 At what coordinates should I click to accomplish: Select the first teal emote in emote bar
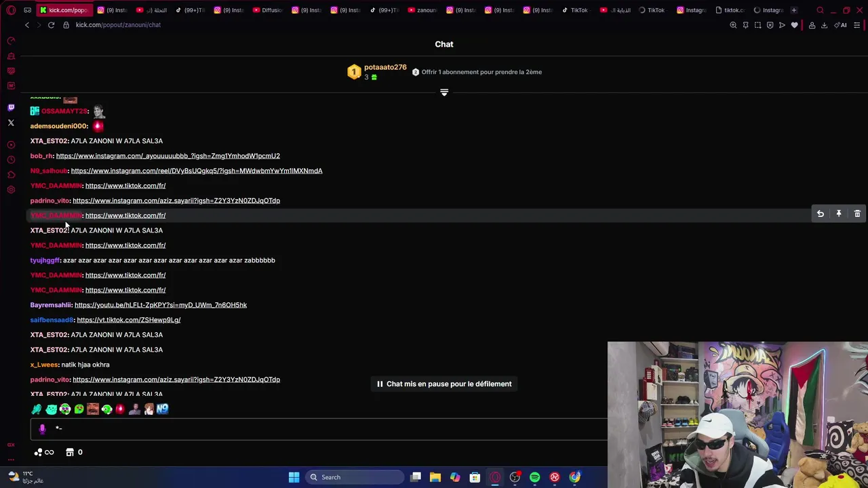37,409
